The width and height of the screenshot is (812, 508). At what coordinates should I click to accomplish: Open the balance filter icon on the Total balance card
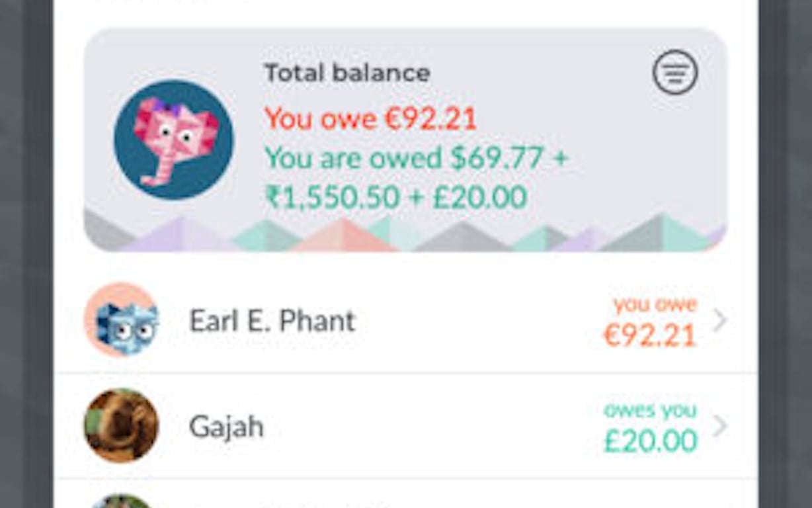coord(675,73)
